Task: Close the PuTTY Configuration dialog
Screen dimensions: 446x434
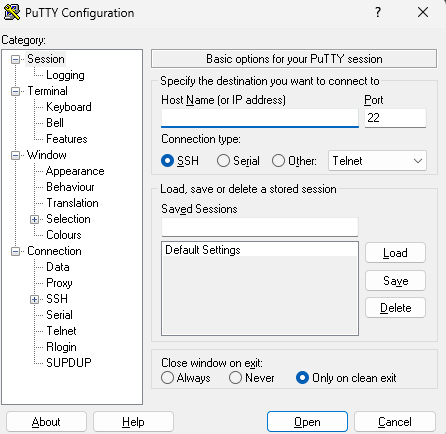Action: pos(423,12)
